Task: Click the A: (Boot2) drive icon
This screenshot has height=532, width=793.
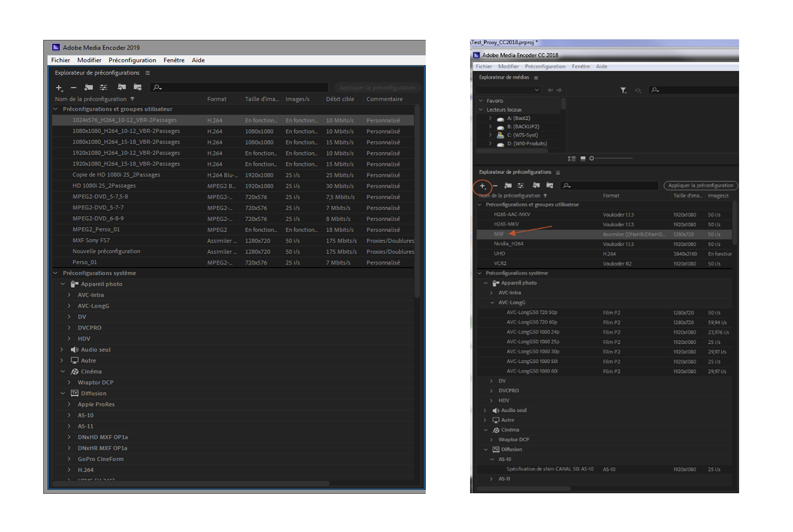Action: click(x=500, y=119)
